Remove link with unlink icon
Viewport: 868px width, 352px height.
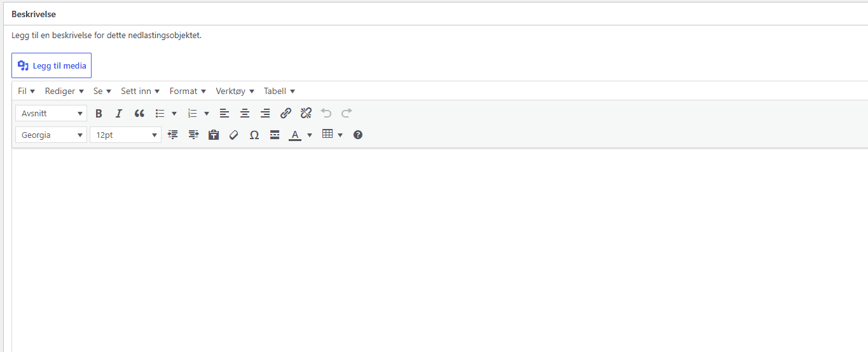[306, 113]
